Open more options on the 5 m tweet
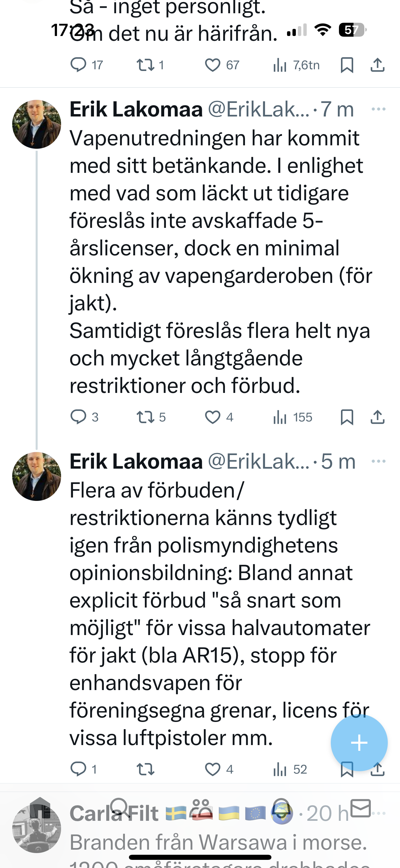400x868 pixels. pos(378,462)
